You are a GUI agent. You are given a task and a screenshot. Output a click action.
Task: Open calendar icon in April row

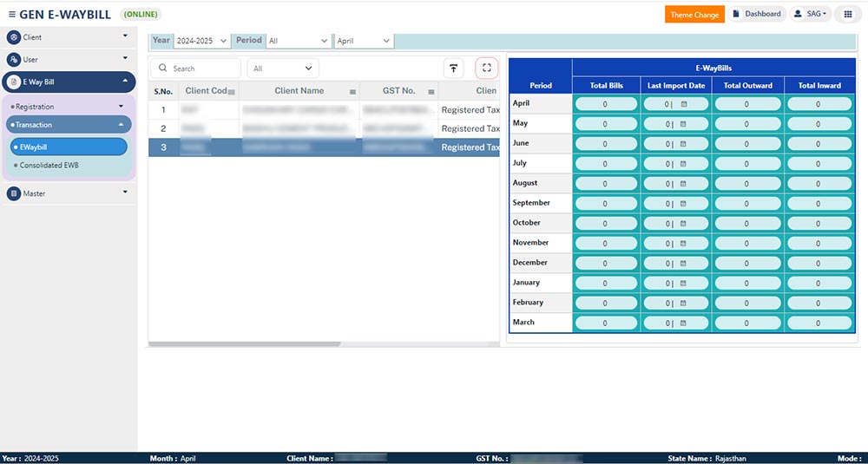point(683,103)
